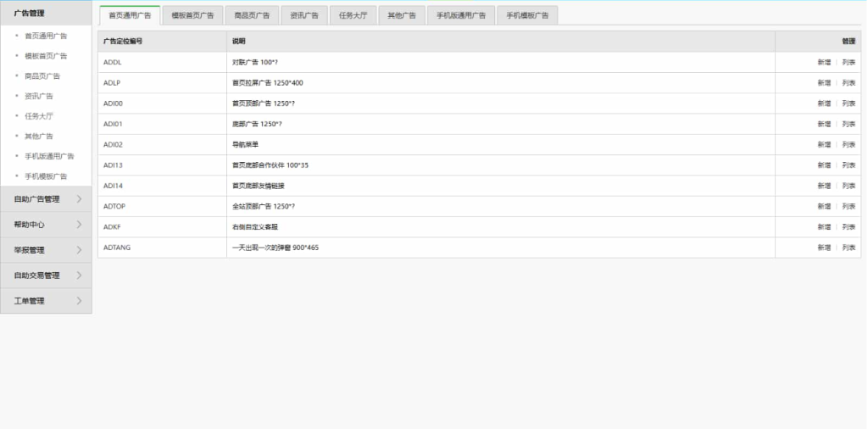Select 任务大厅 in the sidebar menu
Viewport: 868px width, 429px height.
[x=40, y=116]
